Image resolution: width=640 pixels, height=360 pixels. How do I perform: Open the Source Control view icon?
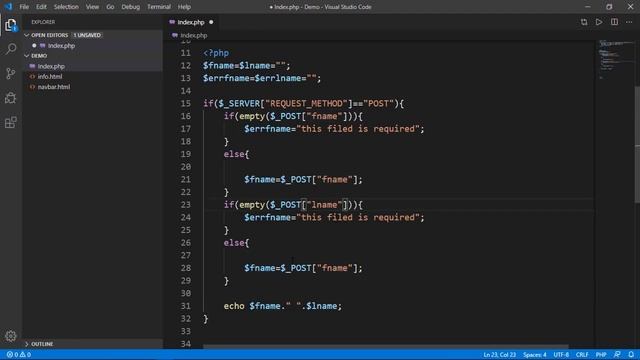coord(11,73)
